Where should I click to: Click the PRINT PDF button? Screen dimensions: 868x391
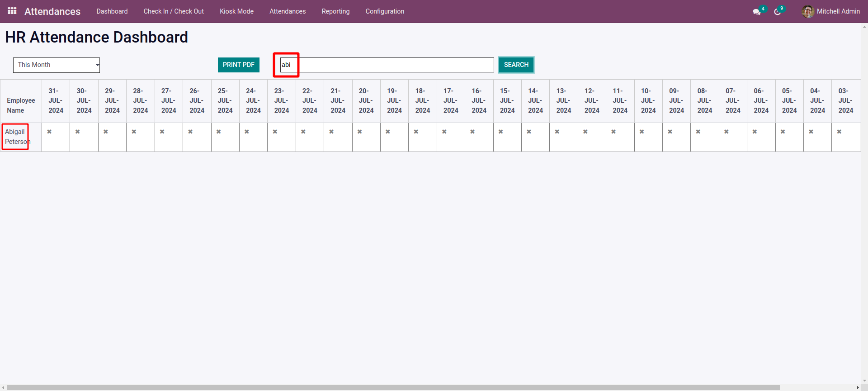238,65
